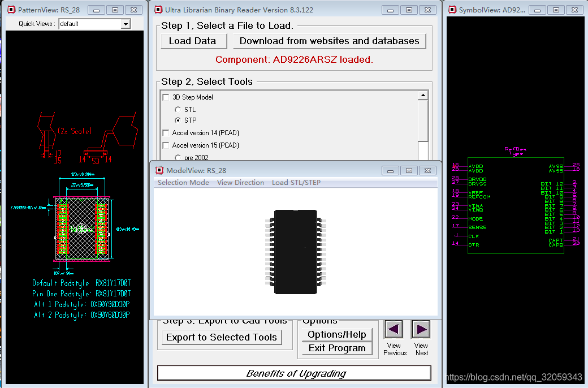The image size is (588, 388).
Task: Click the CAPT pin label in SymbolView
Action: pos(556,240)
